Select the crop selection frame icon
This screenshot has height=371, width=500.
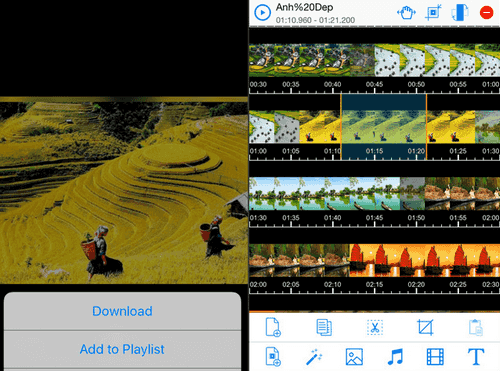click(433, 12)
